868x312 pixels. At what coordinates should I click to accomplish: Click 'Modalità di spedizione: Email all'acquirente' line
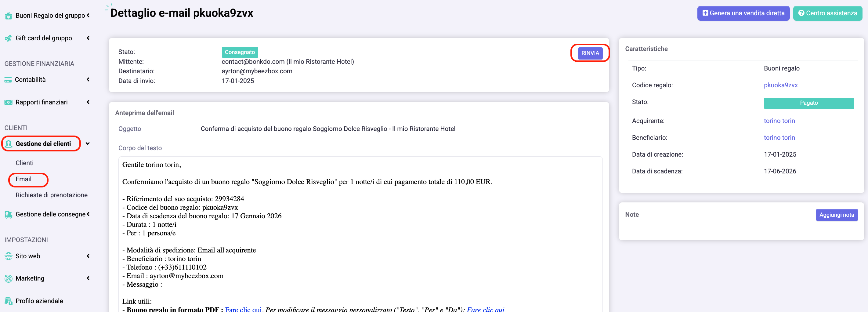point(189,250)
